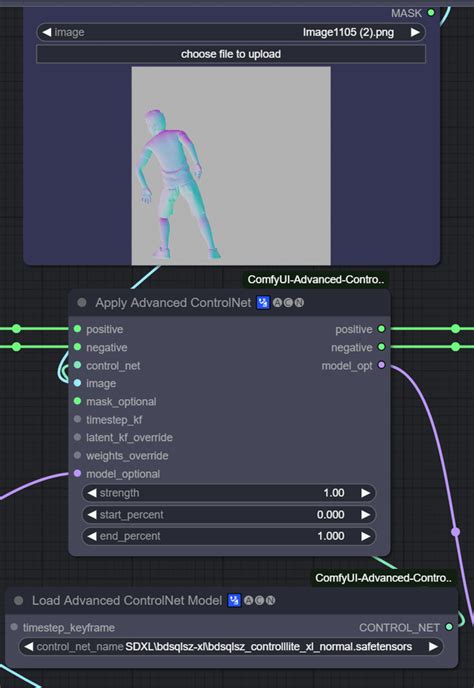The width and height of the screenshot is (474, 688).
Task: Click the blue badge icon on Load Advanced ControlNet Model
Action: pos(234,600)
